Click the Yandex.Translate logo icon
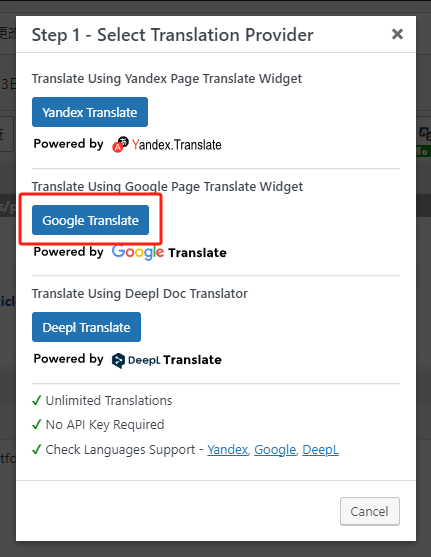This screenshot has width=431, height=557. tap(120, 144)
